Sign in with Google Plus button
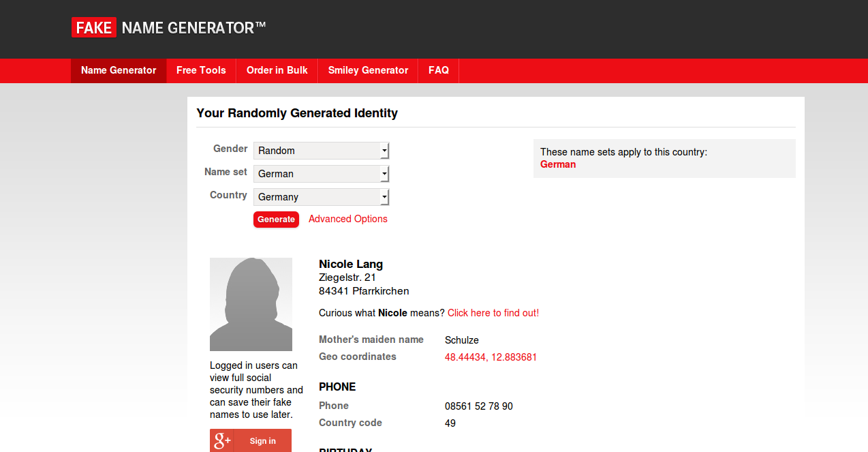 coord(251,440)
